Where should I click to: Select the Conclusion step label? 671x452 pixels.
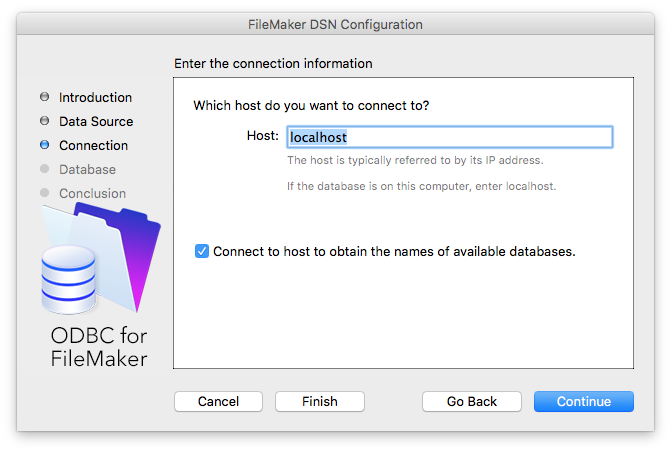click(x=92, y=193)
